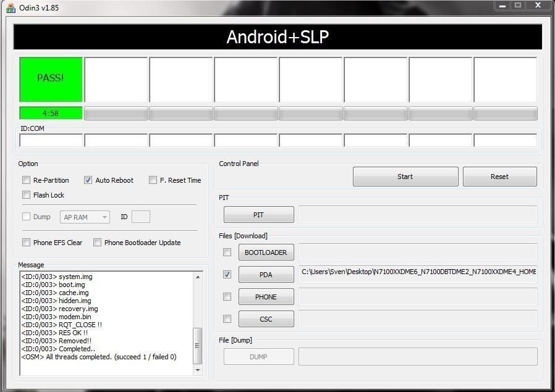
Task: Click the PDA file button
Action: (266, 275)
